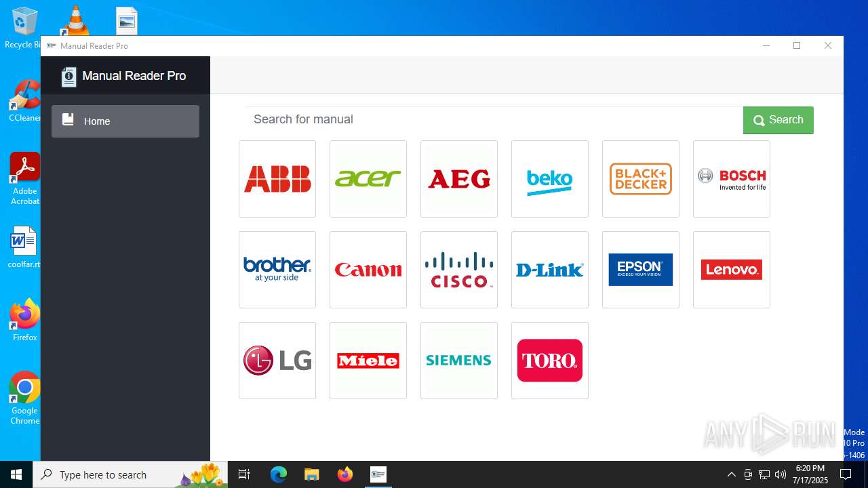Open the volume control tray icon
Image resolution: width=868 pixels, height=488 pixels.
[x=781, y=474]
